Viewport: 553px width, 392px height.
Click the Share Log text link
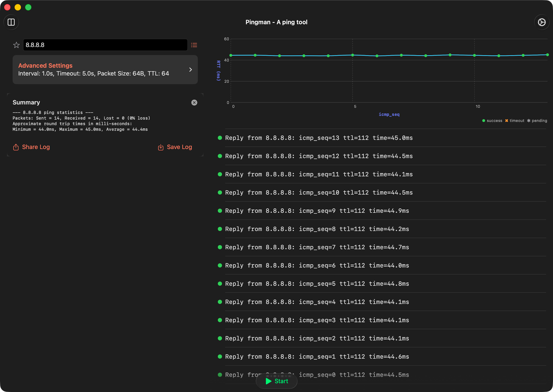tap(36, 147)
